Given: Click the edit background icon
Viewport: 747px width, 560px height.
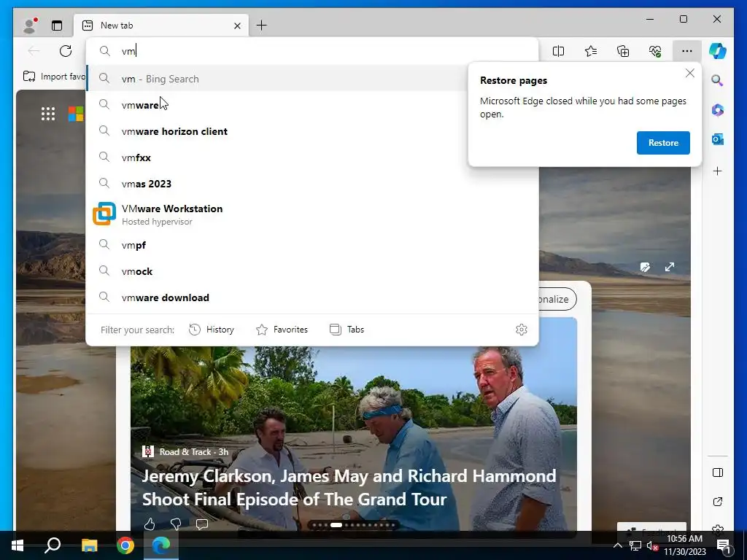Looking at the screenshot, I should tap(645, 267).
